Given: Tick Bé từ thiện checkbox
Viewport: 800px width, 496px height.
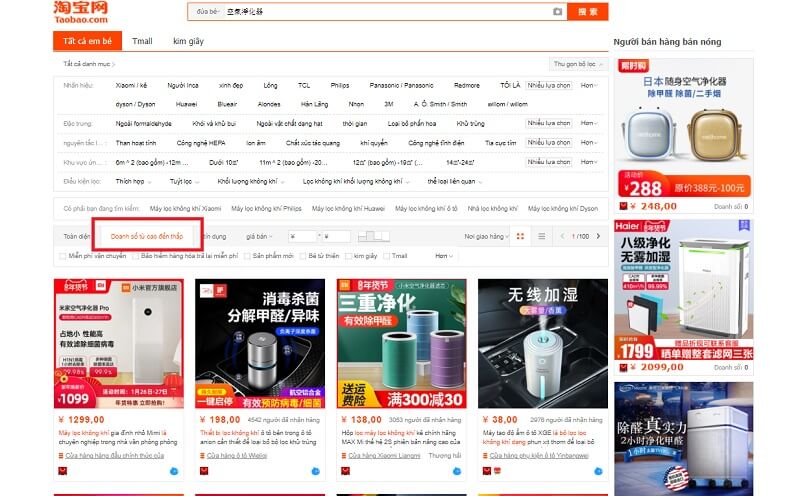Looking at the screenshot, I should (x=303, y=256).
